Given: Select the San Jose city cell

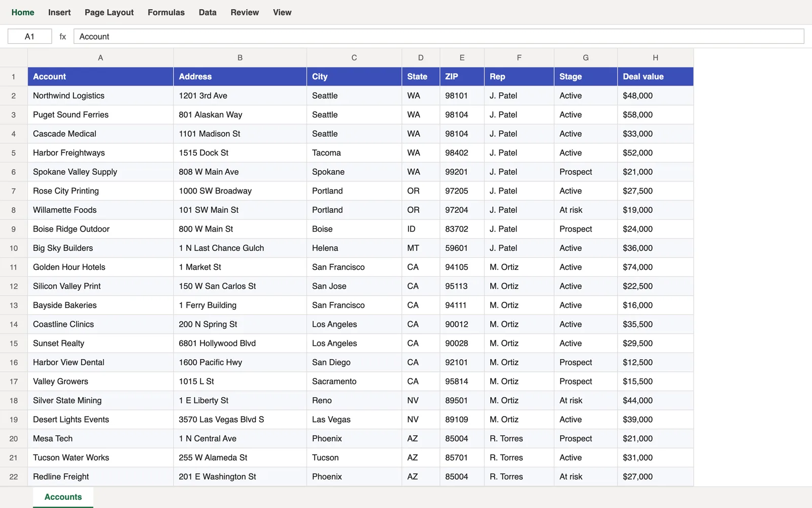Looking at the screenshot, I should click(354, 286).
